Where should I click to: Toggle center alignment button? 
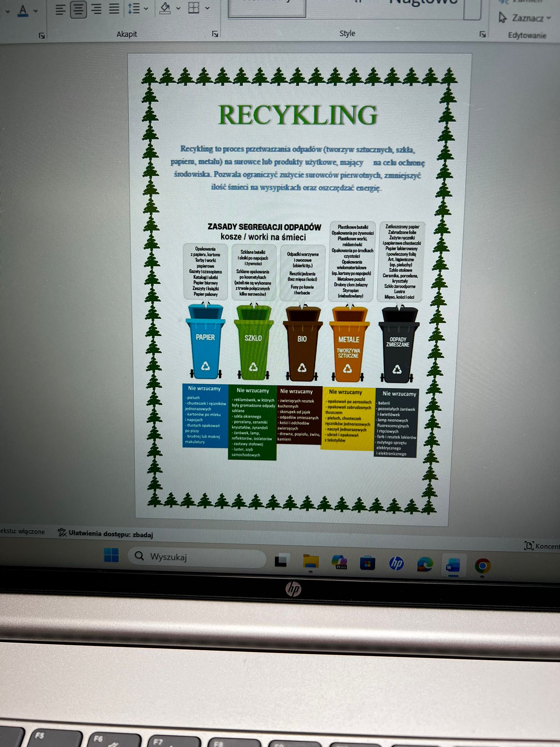pyautogui.click(x=78, y=9)
